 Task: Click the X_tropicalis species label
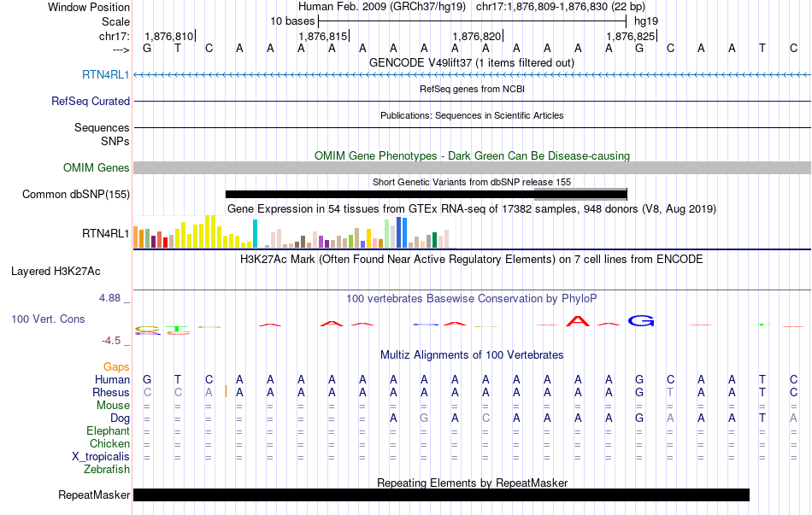[101, 457]
